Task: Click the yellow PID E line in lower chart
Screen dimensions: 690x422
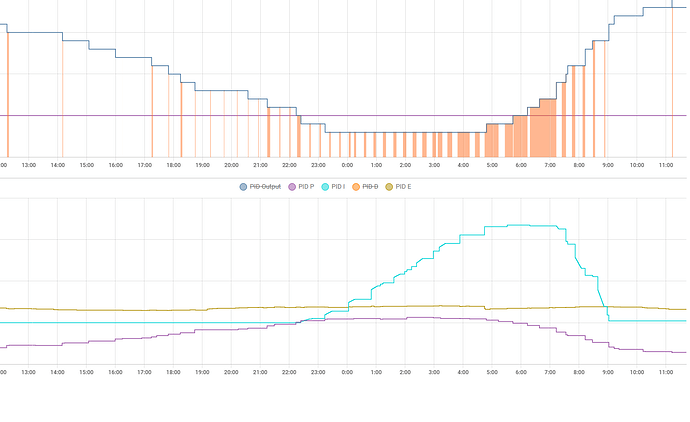Action: [x=150, y=310]
